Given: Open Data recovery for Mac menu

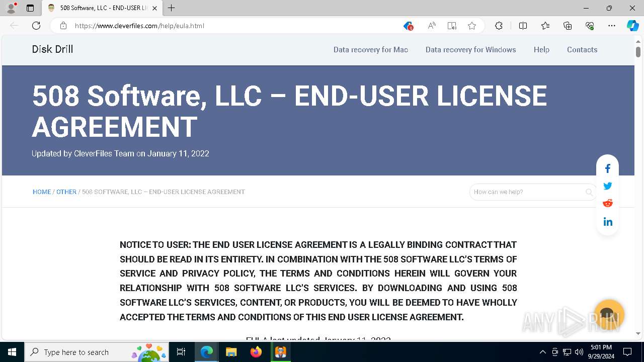Looking at the screenshot, I should coord(371,50).
